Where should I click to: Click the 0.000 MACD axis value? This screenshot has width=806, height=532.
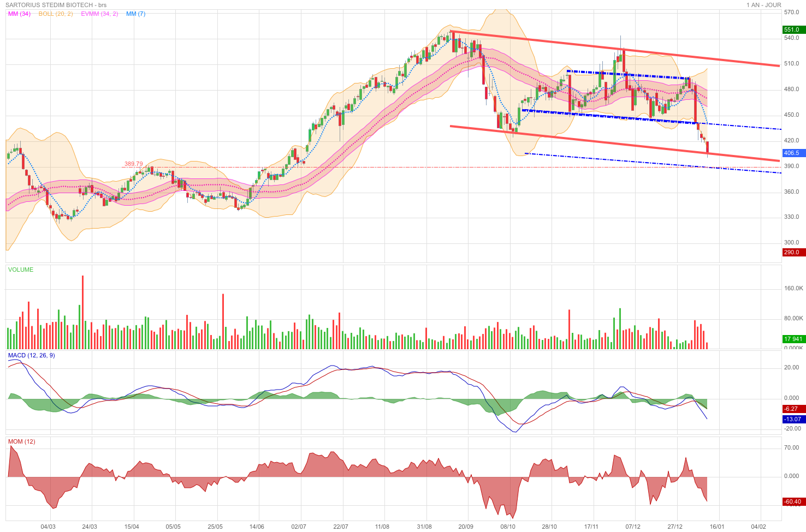792,398
